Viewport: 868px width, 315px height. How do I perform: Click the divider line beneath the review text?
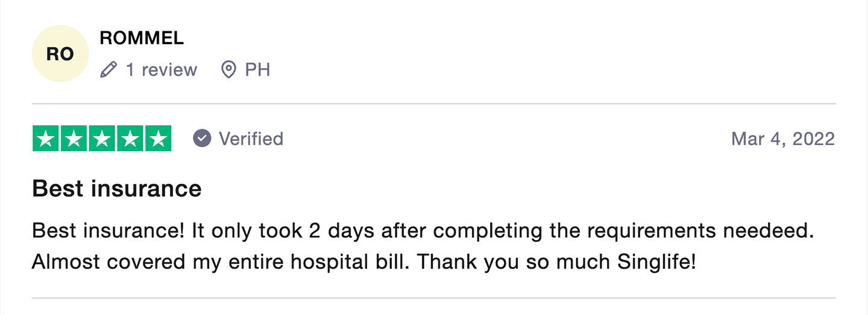(433, 298)
